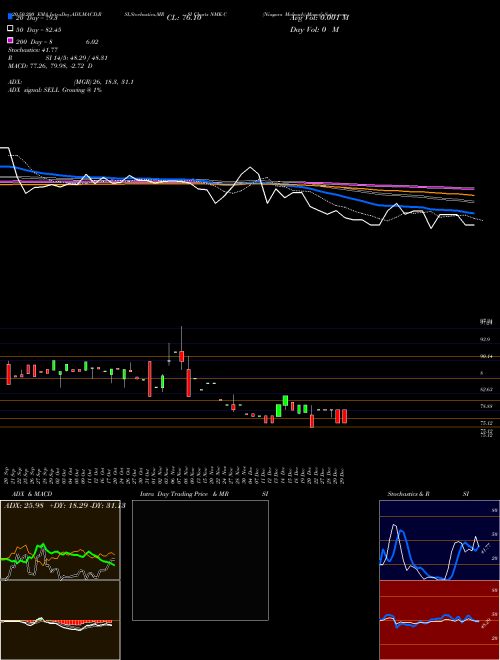The width and height of the screenshot is (500, 660).
Task: Click the 'ADX signal: SELL Growing @ 1%' text
Action: 55,90
